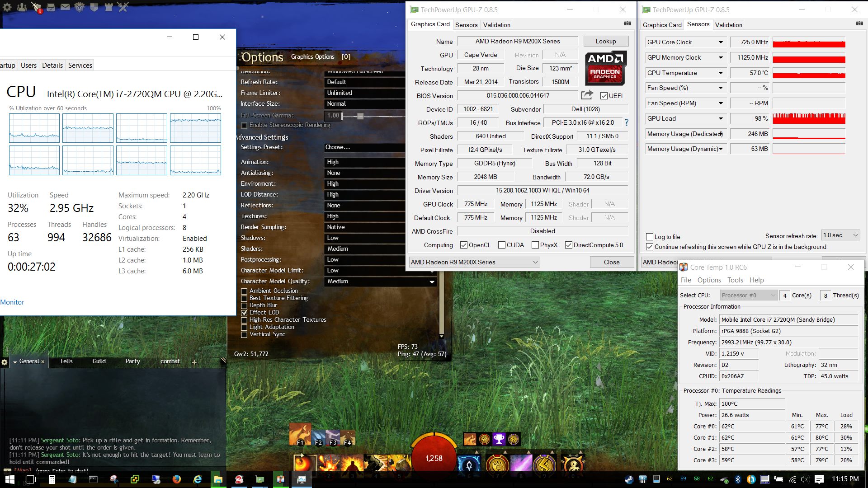Viewport: 868px width, 488px height.
Task: Click the BIOS share/export icon in GPU-Z
Action: click(587, 95)
